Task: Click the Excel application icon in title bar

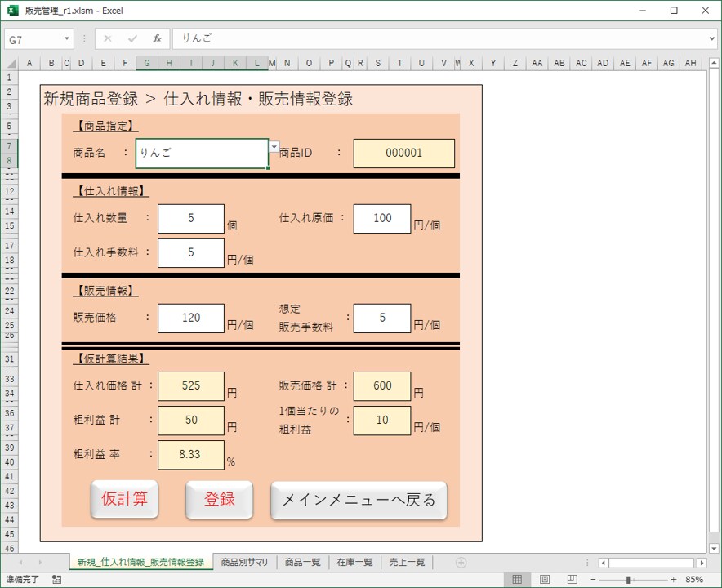Action: tap(12, 10)
